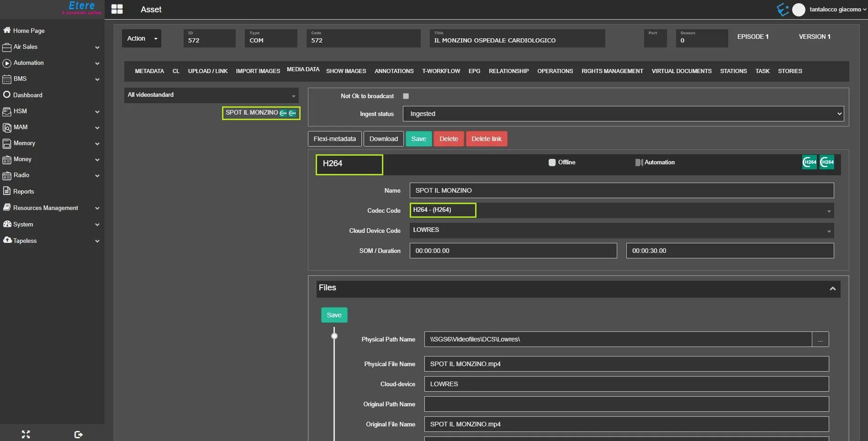Click the second H264 codec badge icon
This screenshot has height=441, width=868.
coord(826,162)
